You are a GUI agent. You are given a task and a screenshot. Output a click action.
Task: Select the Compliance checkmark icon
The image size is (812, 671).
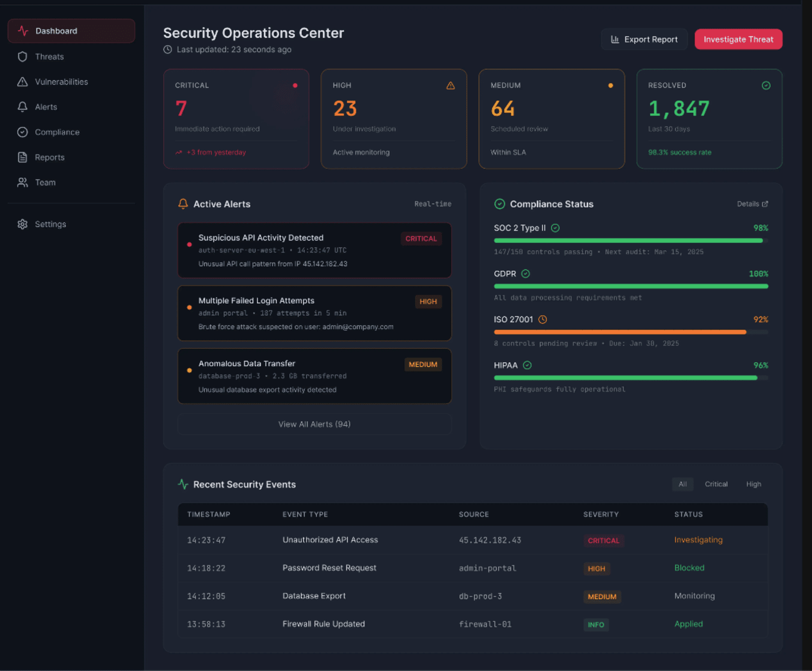pyautogui.click(x=23, y=132)
